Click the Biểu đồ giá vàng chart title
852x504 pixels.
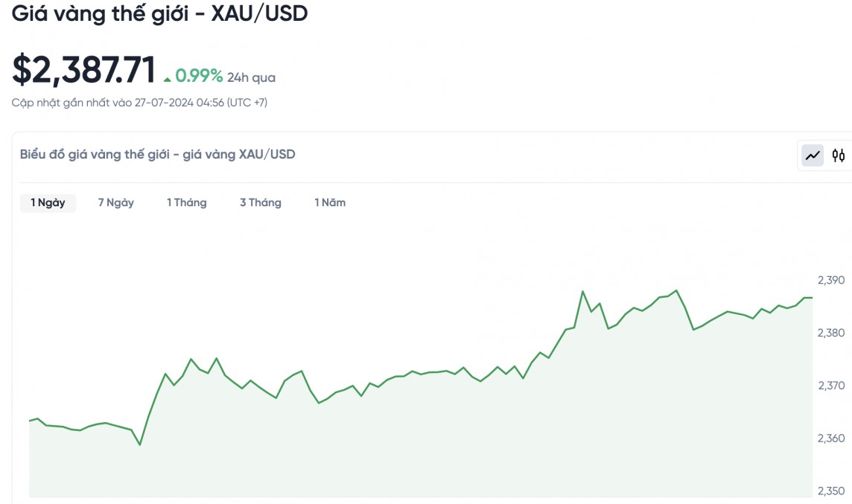(157, 154)
